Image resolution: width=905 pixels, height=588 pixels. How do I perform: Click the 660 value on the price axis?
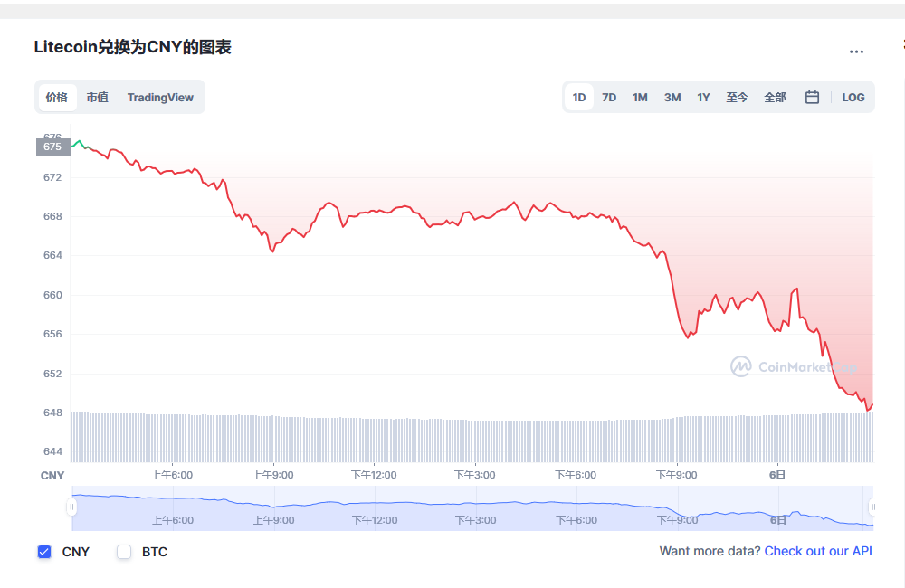coord(52,295)
